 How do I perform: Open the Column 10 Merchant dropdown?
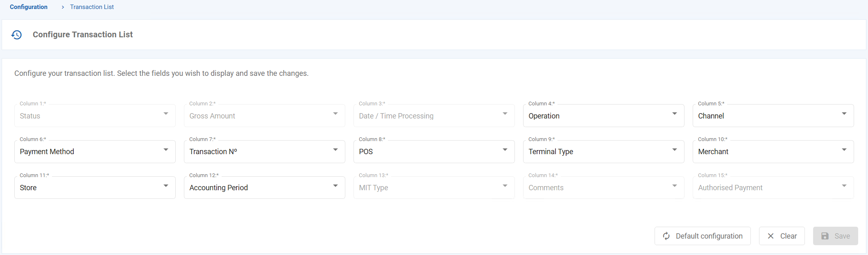[x=773, y=152]
